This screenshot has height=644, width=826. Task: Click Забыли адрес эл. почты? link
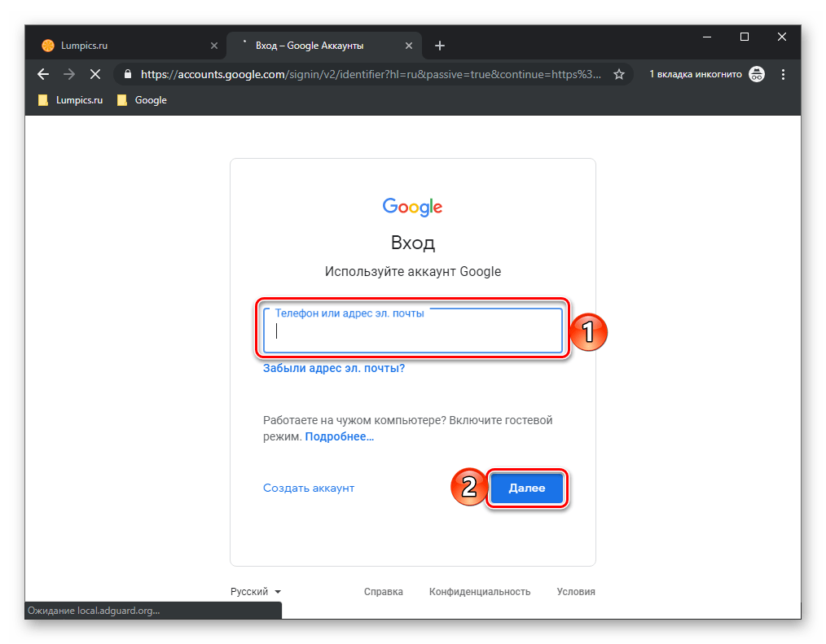pyautogui.click(x=334, y=368)
